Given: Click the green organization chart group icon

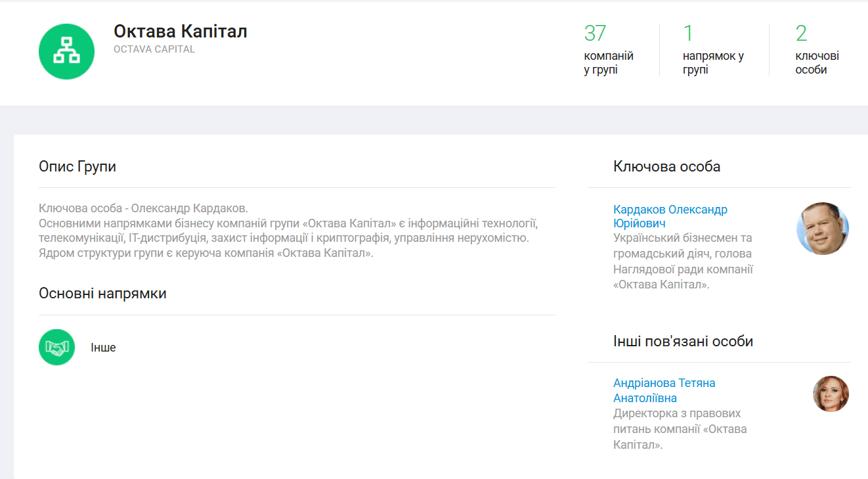Looking at the screenshot, I should click(66, 51).
